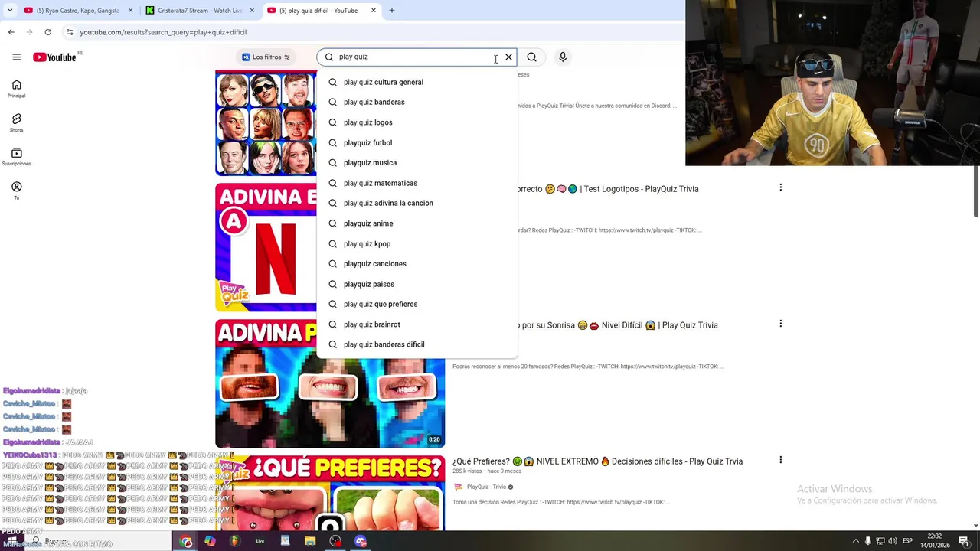Image resolution: width=980 pixels, height=551 pixels.
Task: Select suggestion play quiz adivina la cancion
Action: [x=417, y=203]
